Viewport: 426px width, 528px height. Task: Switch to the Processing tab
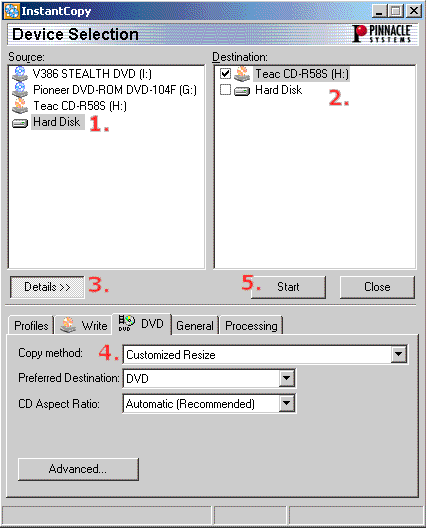coord(251,325)
